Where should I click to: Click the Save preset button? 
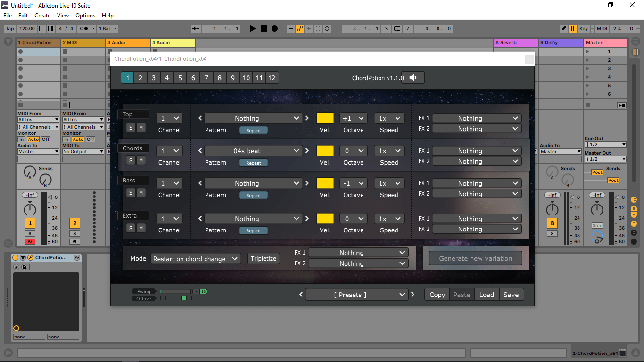511,295
